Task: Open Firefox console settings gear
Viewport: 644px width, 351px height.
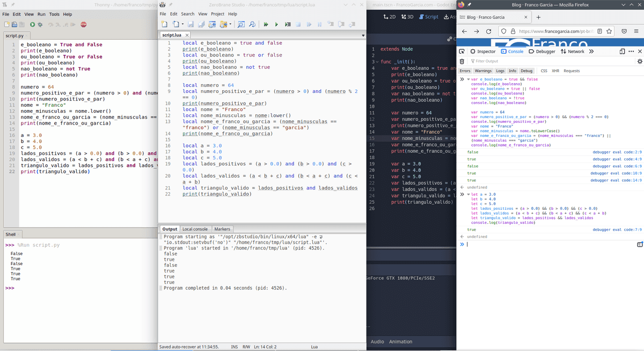Action: (x=639, y=61)
